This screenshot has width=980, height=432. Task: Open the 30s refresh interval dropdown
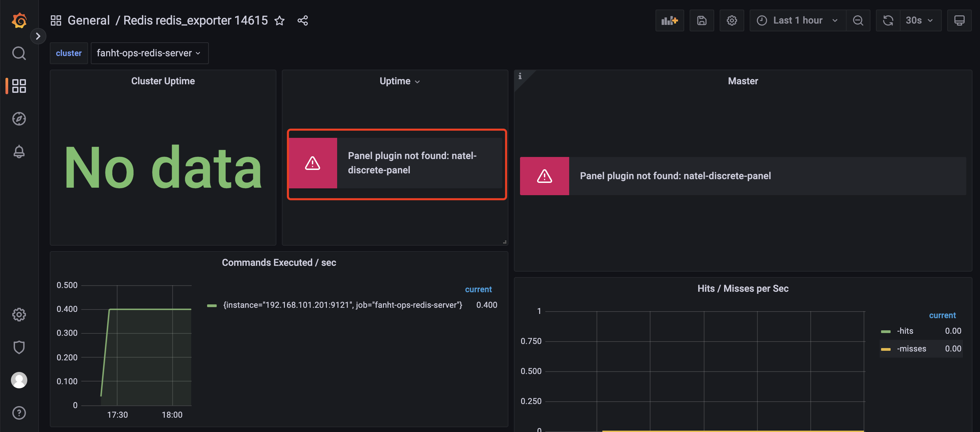[x=920, y=20]
